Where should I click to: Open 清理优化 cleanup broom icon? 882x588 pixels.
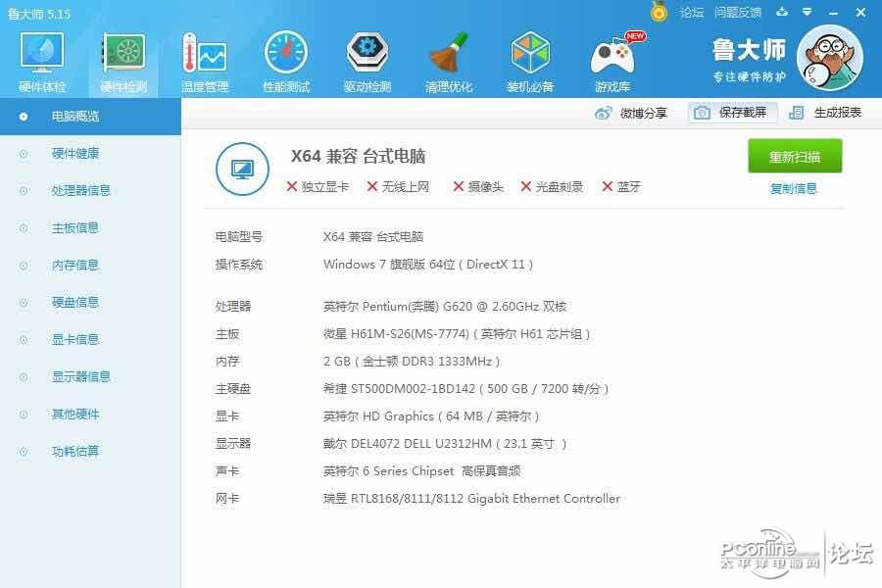point(448,62)
